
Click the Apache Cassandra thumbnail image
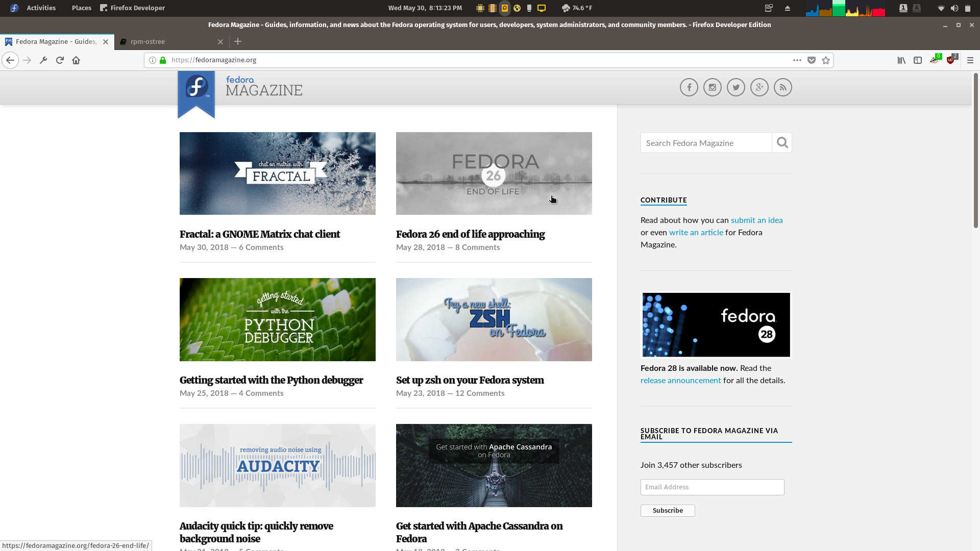tap(494, 465)
